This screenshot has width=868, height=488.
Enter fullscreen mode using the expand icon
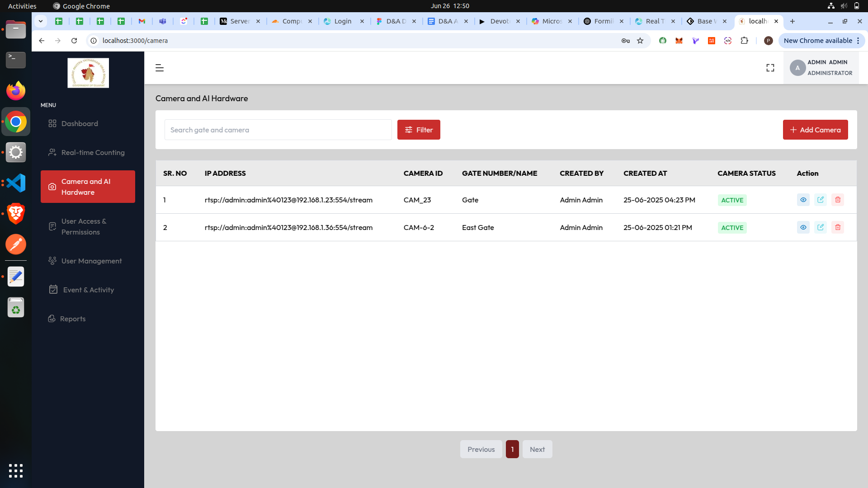point(770,68)
